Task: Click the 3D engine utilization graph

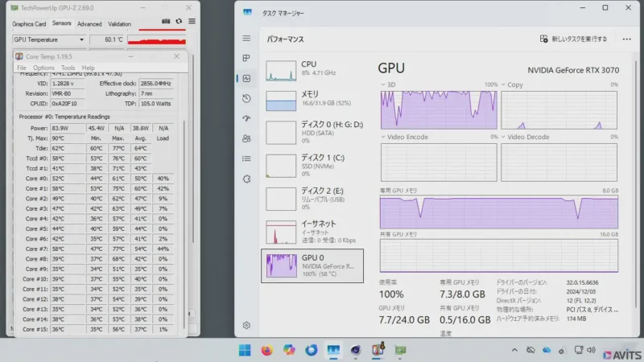Action: 439,110
